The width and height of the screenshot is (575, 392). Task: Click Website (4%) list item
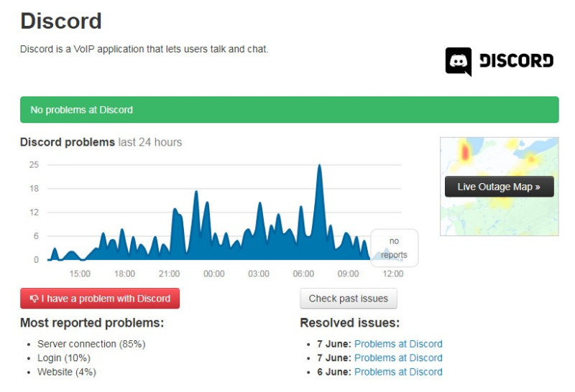click(x=67, y=372)
